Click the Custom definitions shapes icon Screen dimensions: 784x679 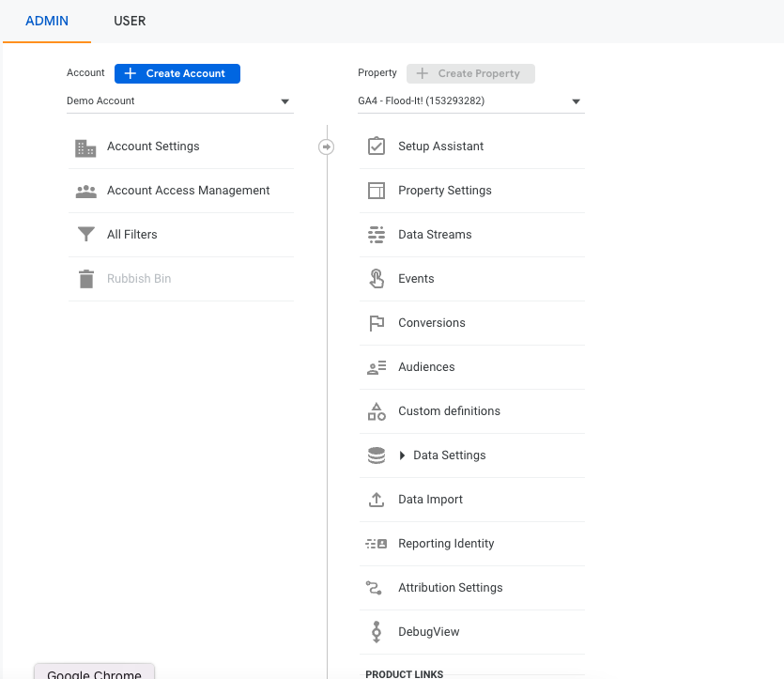tap(377, 411)
